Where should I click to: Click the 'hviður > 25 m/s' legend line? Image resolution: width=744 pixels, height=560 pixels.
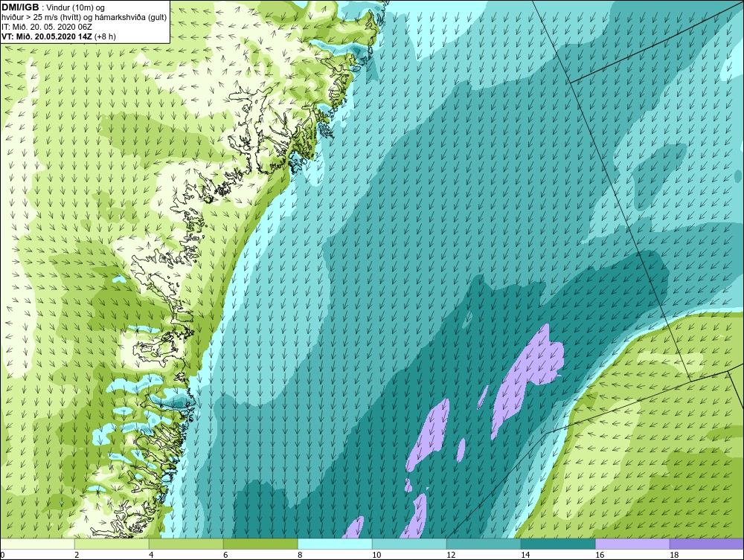click(x=85, y=17)
